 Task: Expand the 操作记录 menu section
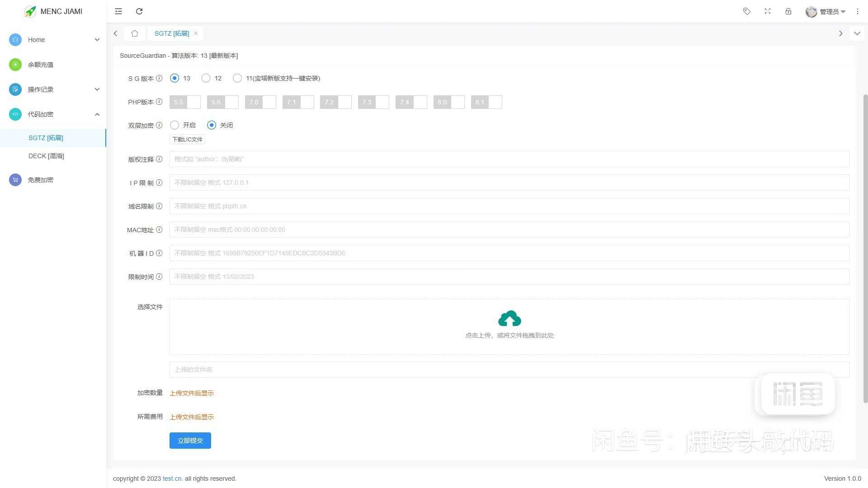point(97,89)
